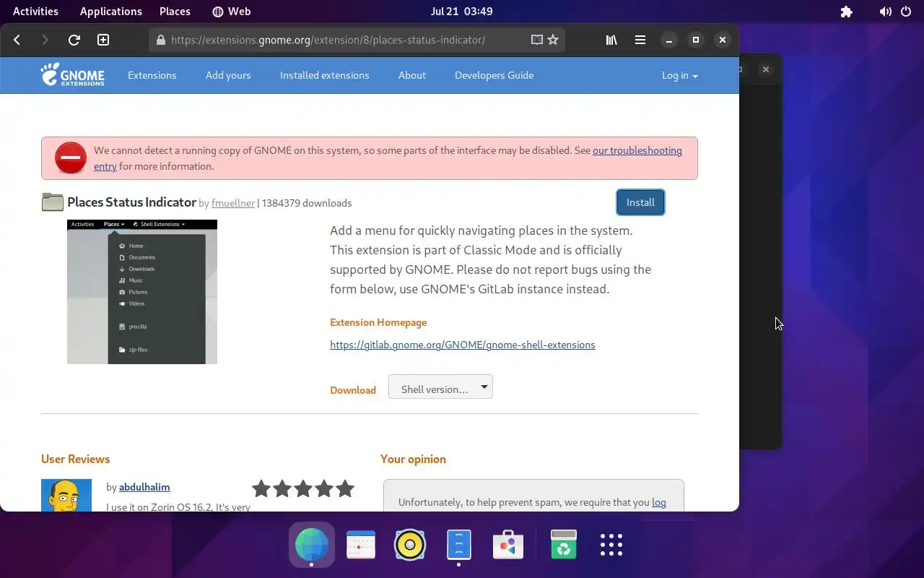
Task: Expand the Log in dropdown
Action: [680, 75]
